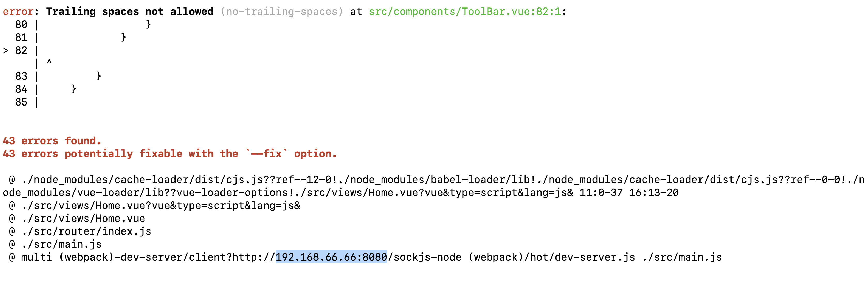Click line number 81 in code excerpt
This screenshot has height=286, width=868.
pyautogui.click(x=21, y=37)
